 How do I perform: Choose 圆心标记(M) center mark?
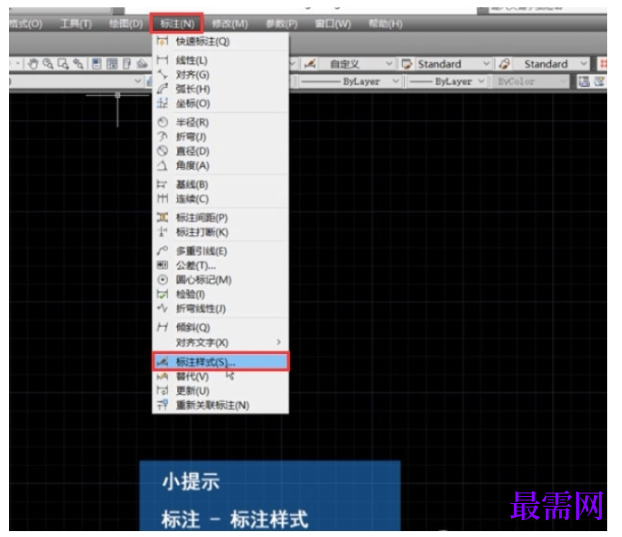coord(221,280)
